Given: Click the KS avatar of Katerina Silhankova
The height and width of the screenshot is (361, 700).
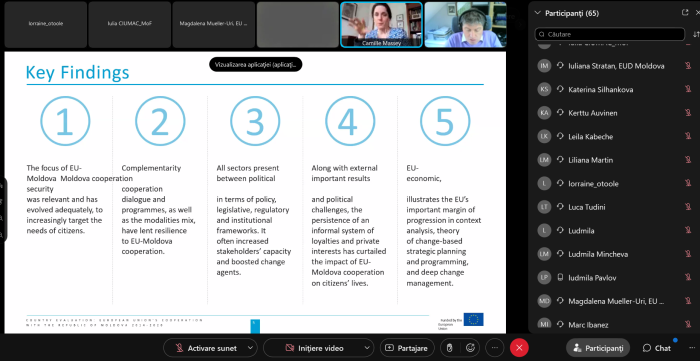Looking at the screenshot, I should tap(544, 89).
